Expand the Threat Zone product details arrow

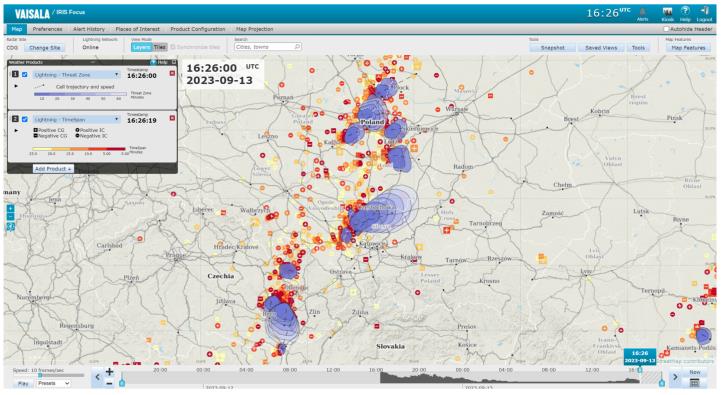(17, 86)
